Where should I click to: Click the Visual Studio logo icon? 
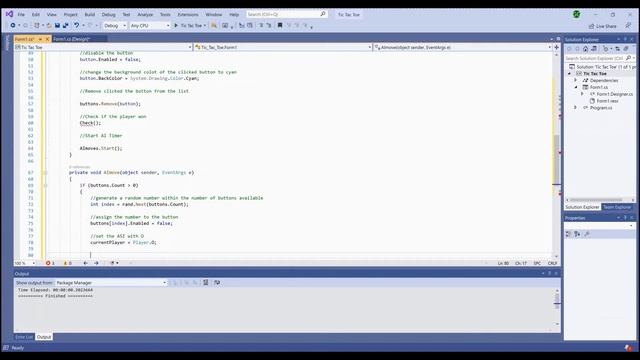point(9,14)
